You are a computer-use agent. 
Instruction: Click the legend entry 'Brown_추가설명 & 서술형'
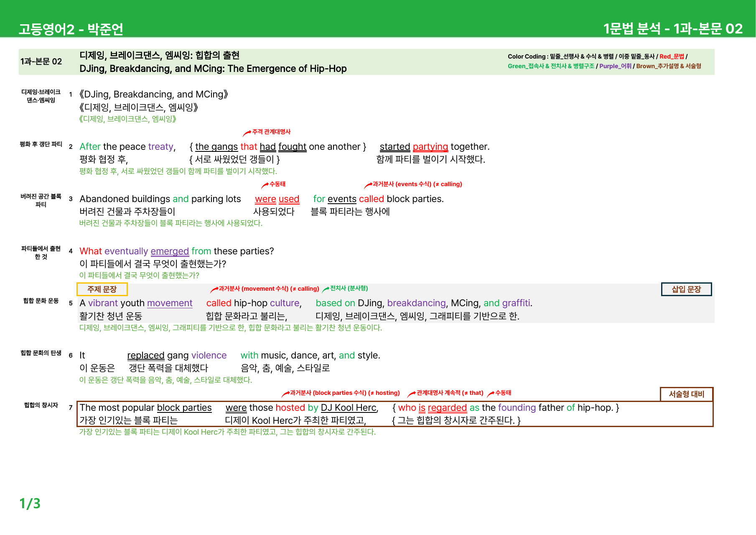pos(669,66)
